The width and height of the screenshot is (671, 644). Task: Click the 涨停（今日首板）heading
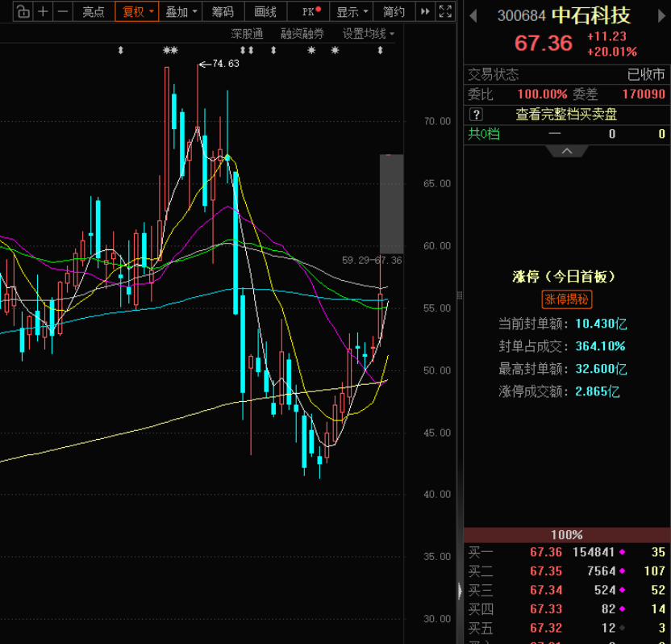(x=564, y=277)
